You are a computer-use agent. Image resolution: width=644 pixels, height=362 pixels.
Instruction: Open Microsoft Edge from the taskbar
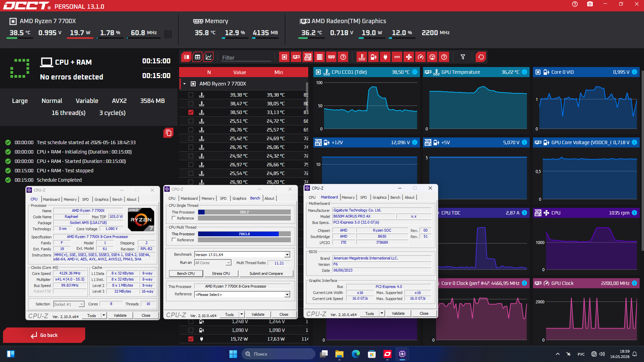pyautogui.click(x=356, y=354)
